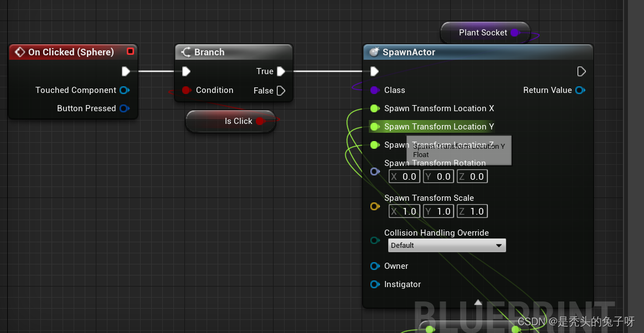Image resolution: width=644 pixels, height=333 pixels.
Task: Click SpawnActor execution output pin
Action: point(581,72)
